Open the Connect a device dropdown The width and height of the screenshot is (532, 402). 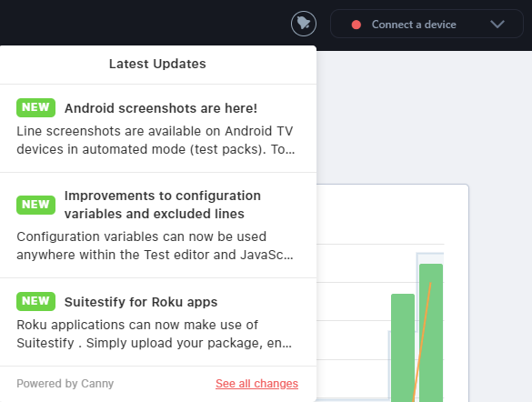tap(427, 24)
